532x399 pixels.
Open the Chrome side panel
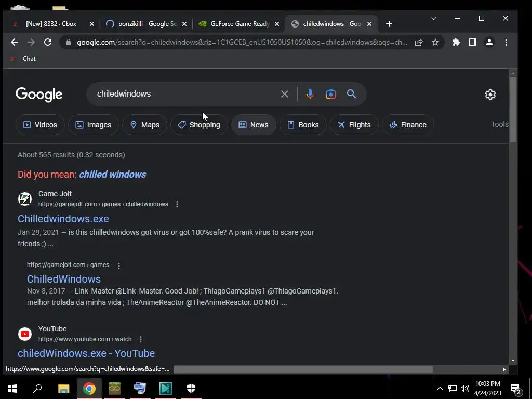[473, 42]
